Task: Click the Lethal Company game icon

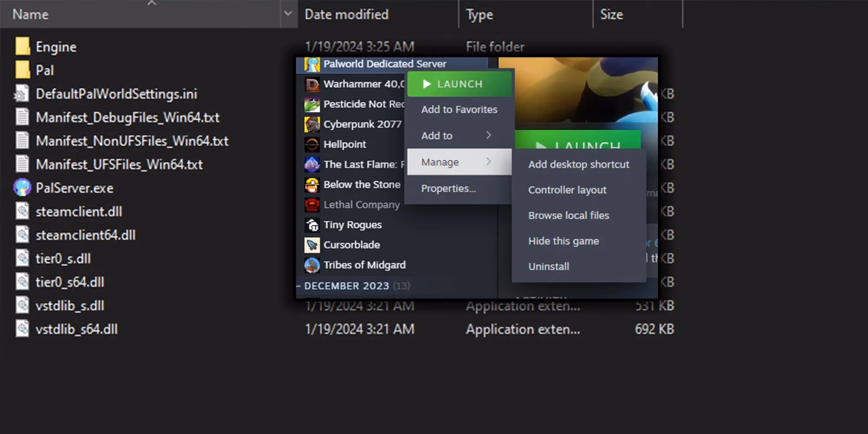Action: tap(312, 205)
